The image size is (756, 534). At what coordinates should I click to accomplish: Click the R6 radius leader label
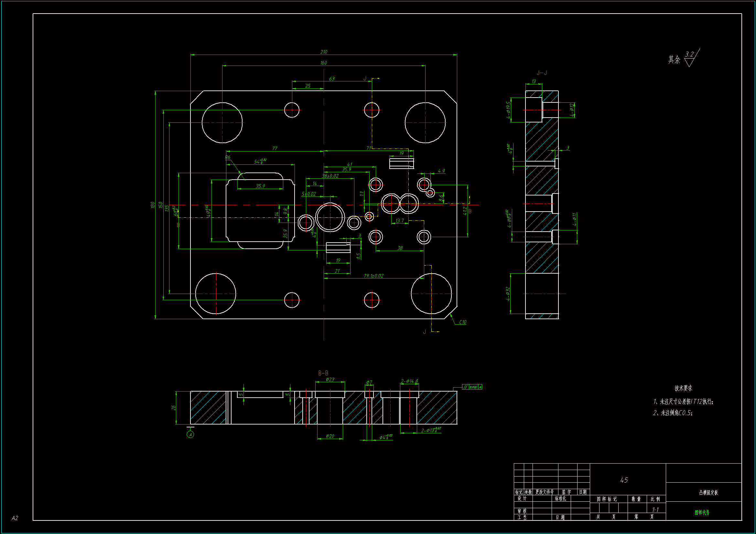[228, 157]
